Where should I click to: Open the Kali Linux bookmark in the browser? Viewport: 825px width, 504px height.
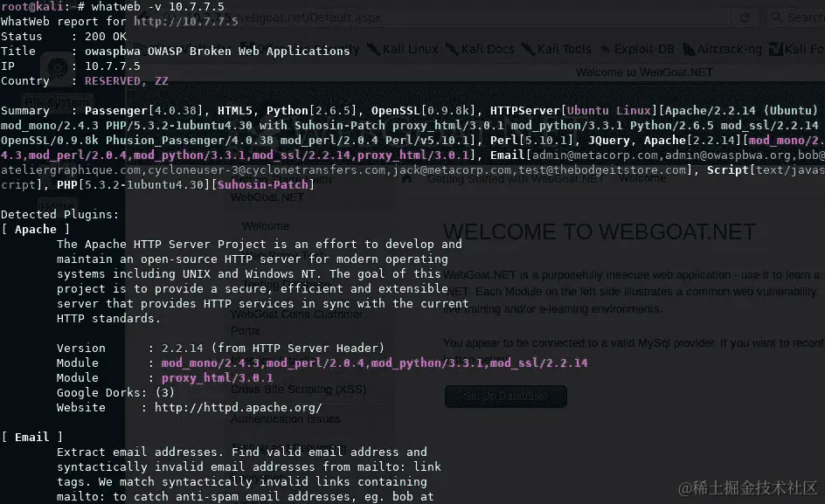[x=403, y=49]
